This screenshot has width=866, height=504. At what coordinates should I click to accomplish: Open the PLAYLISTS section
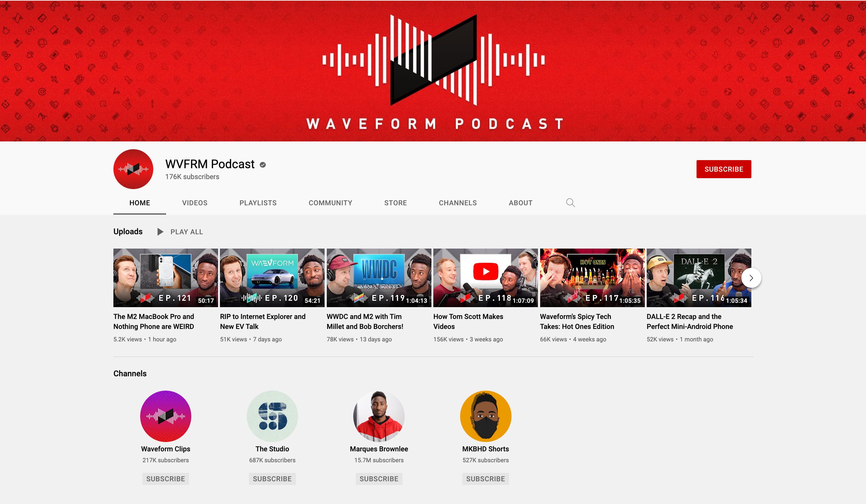click(258, 203)
